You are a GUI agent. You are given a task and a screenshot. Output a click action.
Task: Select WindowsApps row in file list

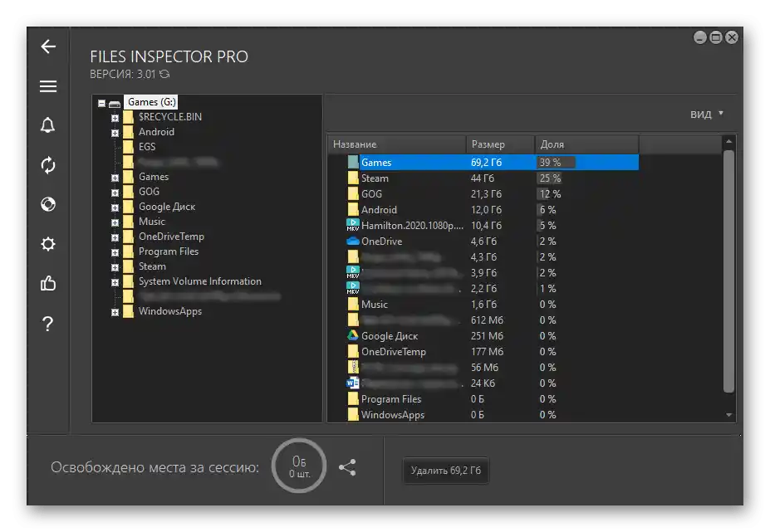pyautogui.click(x=483, y=414)
